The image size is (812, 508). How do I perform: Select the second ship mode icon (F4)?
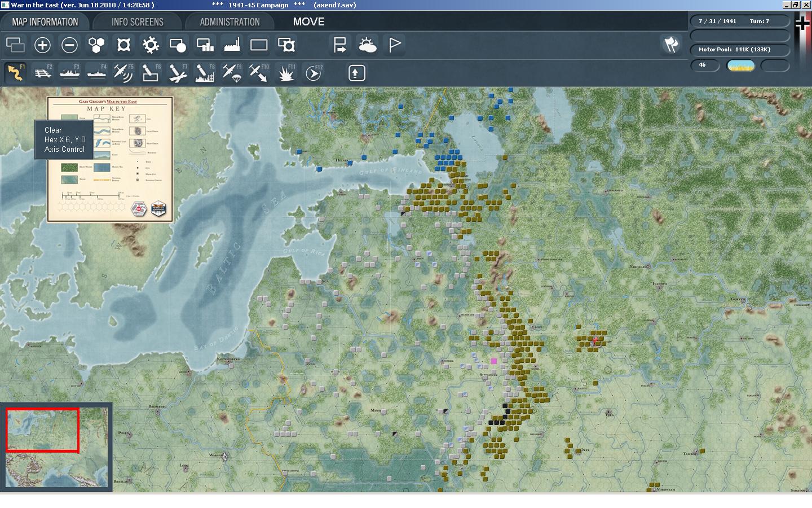point(96,73)
